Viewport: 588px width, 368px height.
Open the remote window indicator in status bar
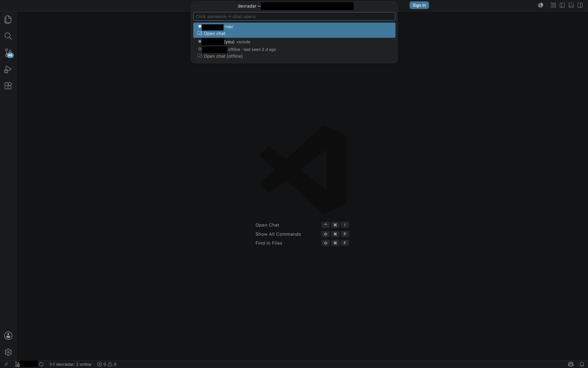tap(6, 364)
